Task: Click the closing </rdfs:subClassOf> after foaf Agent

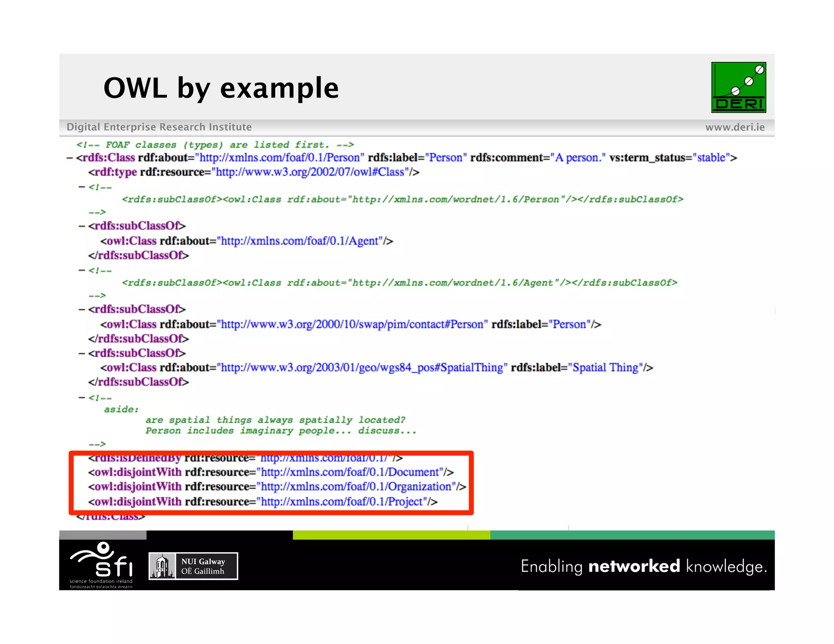Action: coord(138,255)
